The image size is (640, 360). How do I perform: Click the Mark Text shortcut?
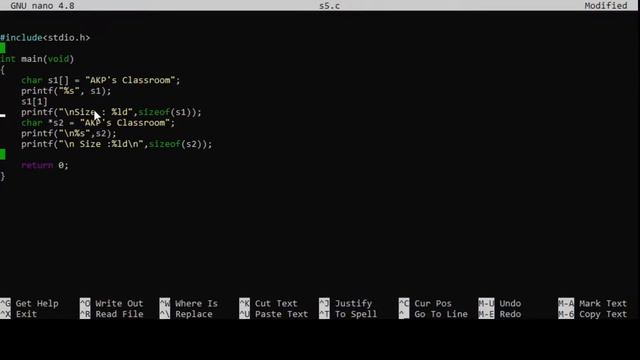[592, 304]
